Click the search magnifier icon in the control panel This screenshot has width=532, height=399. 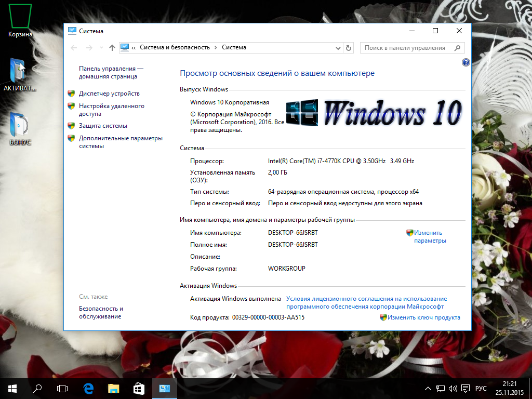point(457,48)
